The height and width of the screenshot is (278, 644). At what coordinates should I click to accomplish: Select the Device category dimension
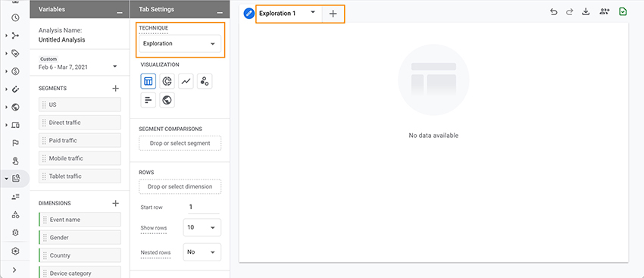click(x=80, y=273)
